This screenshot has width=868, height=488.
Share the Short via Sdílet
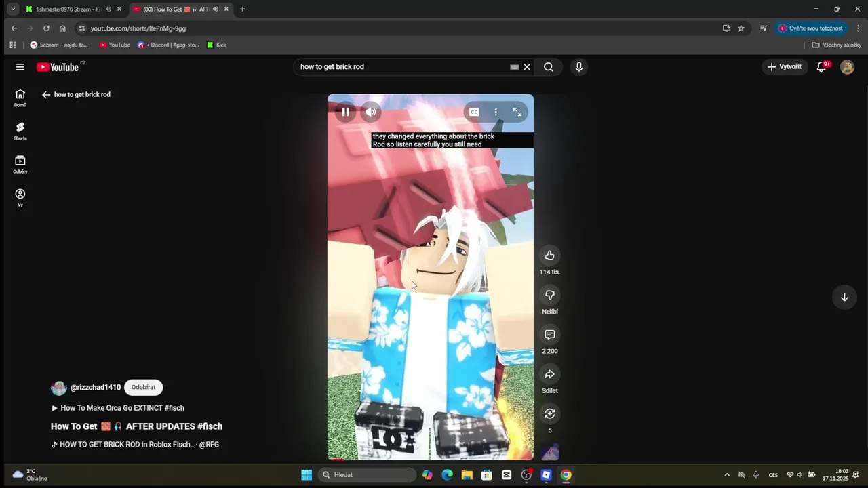tap(550, 374)
